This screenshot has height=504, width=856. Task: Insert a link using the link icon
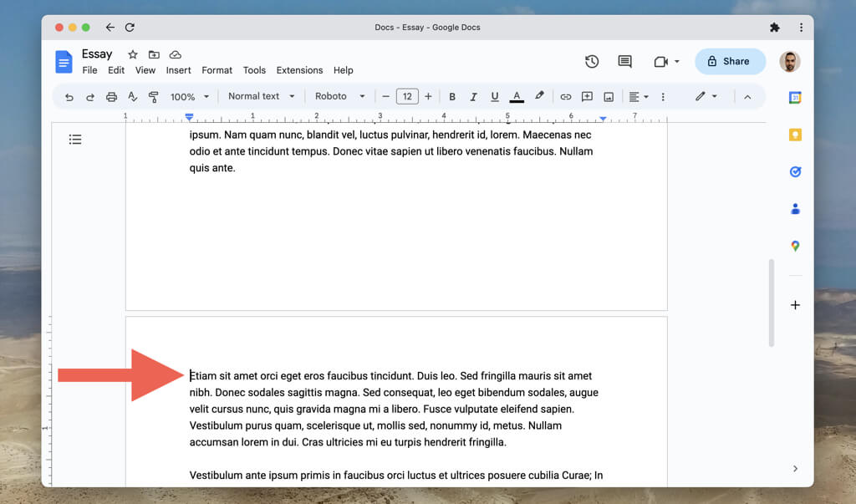[x=565, y=97]
